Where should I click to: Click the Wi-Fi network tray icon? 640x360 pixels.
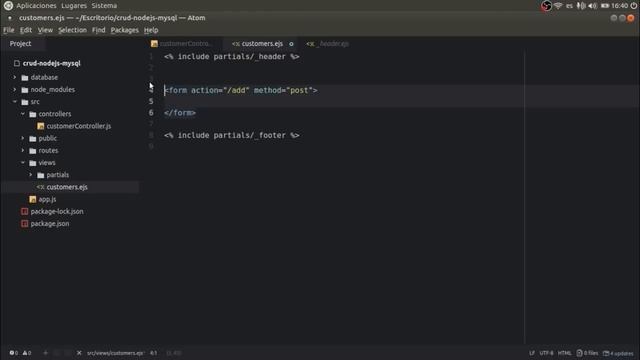coord(558,6)
